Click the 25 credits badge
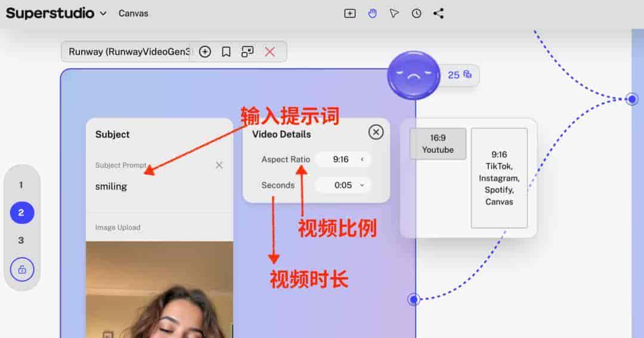 coord(459,75)
